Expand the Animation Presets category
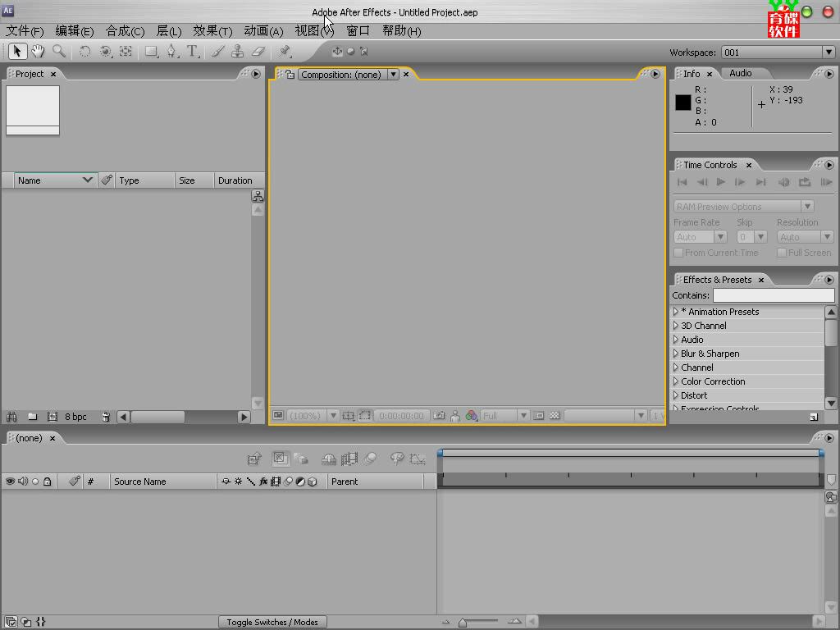This screenshot has height=630, width=840. point(676,311)
